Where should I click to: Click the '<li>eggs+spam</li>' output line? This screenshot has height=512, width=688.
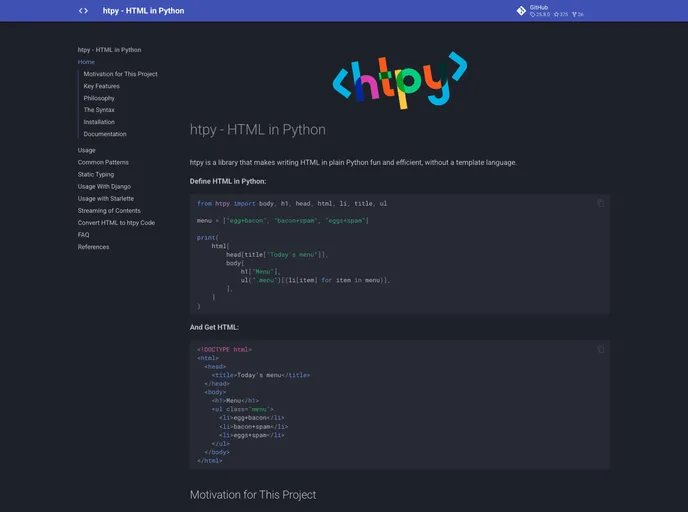click(251, 435)
